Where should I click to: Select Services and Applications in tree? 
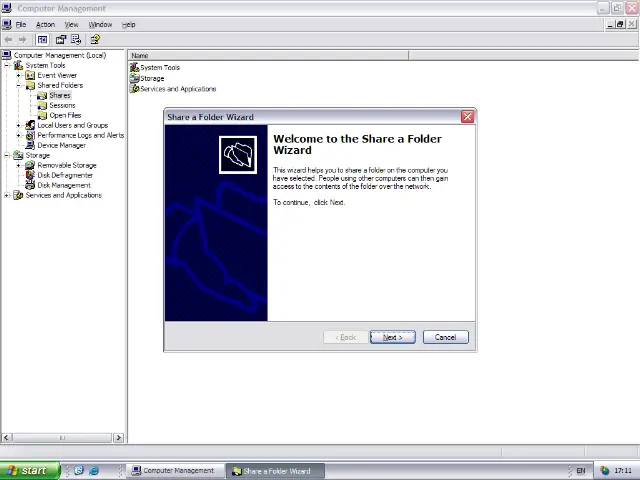tap(63, 195)
